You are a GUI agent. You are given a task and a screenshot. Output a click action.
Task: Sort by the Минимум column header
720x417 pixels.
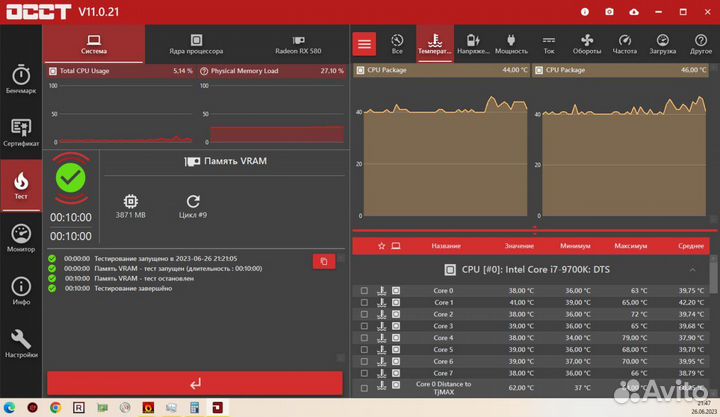point(575,246)
